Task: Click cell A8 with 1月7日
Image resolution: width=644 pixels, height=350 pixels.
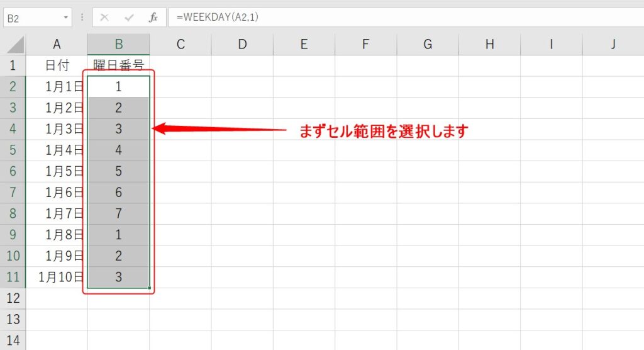Action: click(x=57, y=213)
